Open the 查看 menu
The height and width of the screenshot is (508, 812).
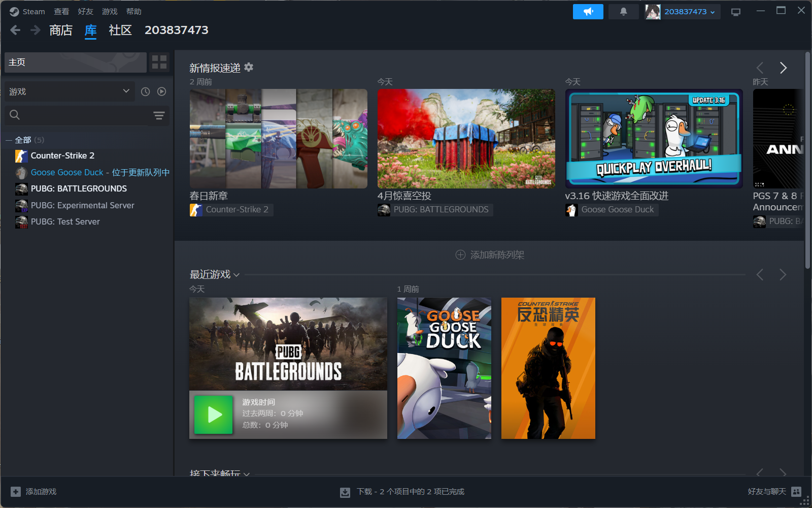coord(61,12)
